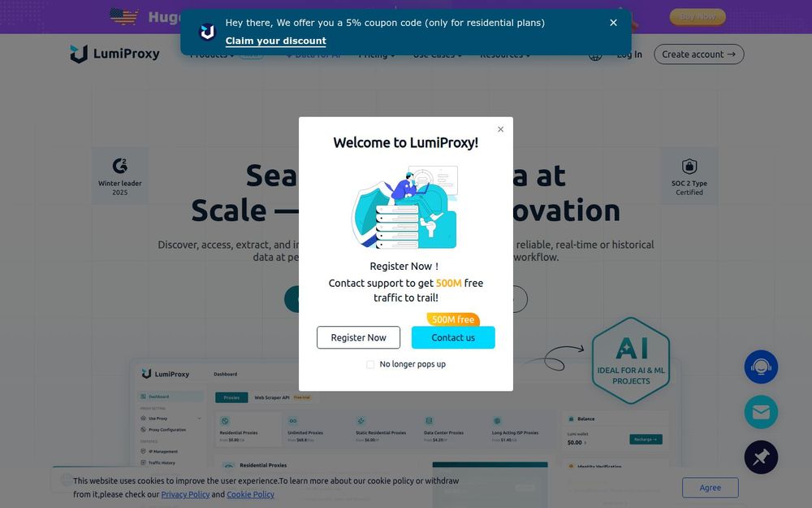Select Proxies tab in dashboard preview
This screenshot has width=812, height=508.
pos(231,397)
